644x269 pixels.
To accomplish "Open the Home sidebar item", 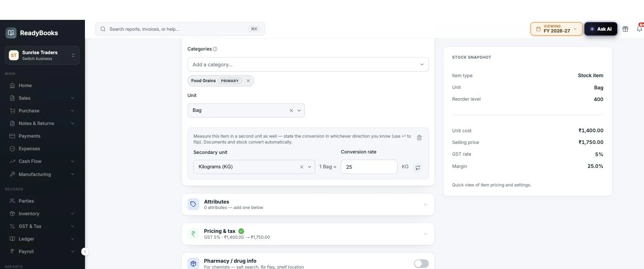I will pos(42,85).
